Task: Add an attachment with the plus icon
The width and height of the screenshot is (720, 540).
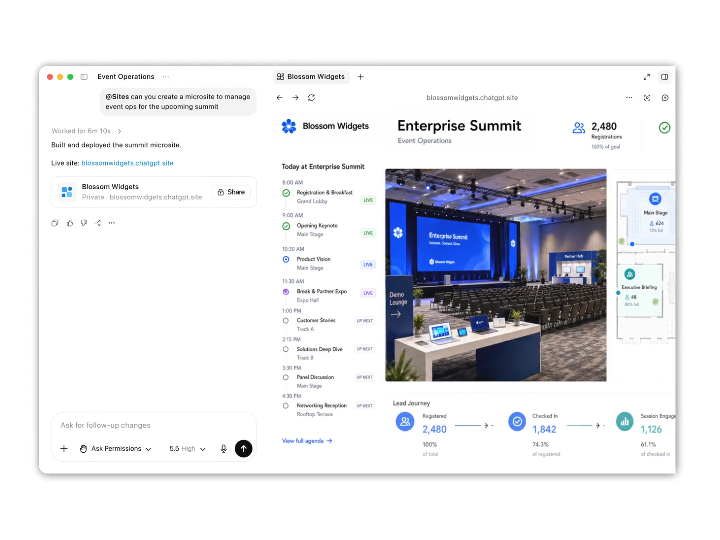Action: pos(64,449)
